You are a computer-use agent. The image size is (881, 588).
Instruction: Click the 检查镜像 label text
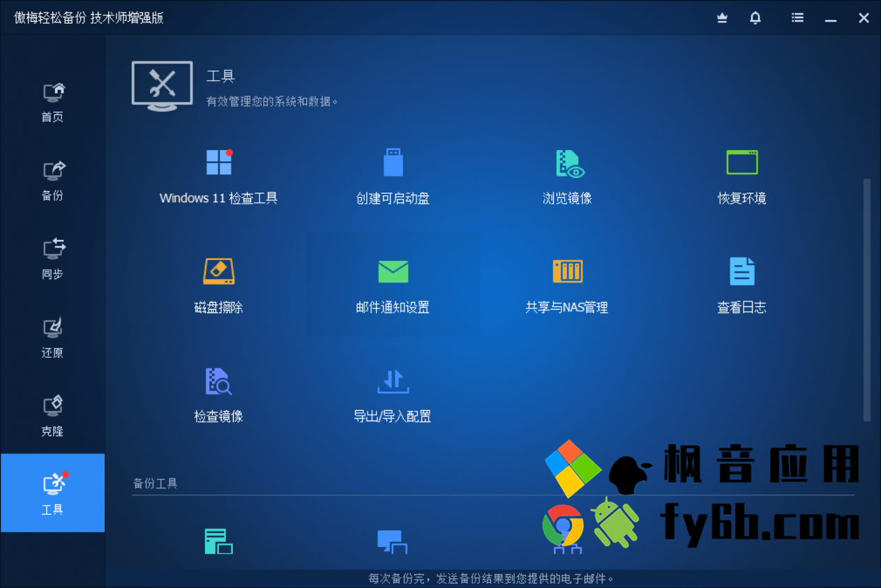(x=218, y=417)
